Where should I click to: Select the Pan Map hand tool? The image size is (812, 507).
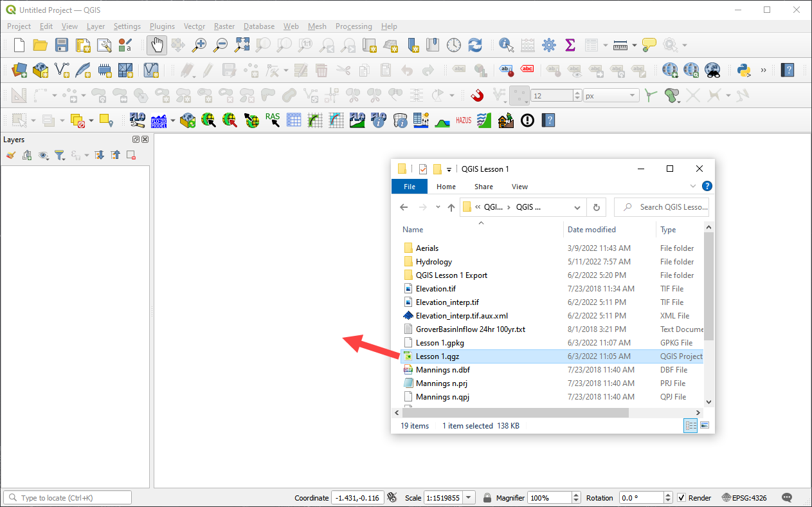[x=157, y=45]
